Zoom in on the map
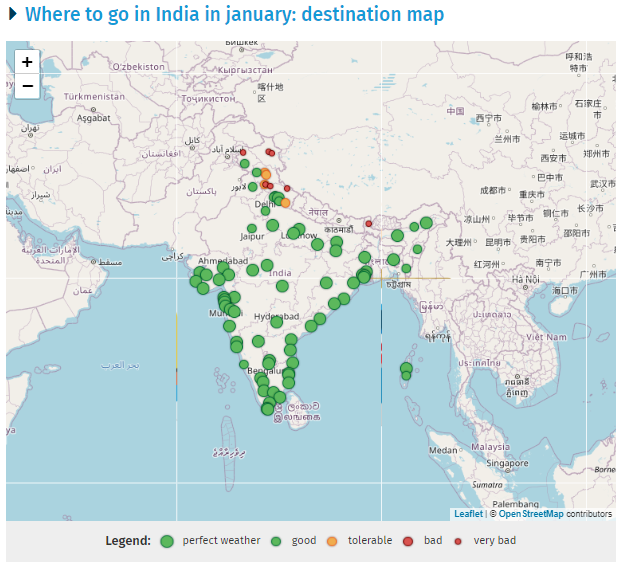 27,62
